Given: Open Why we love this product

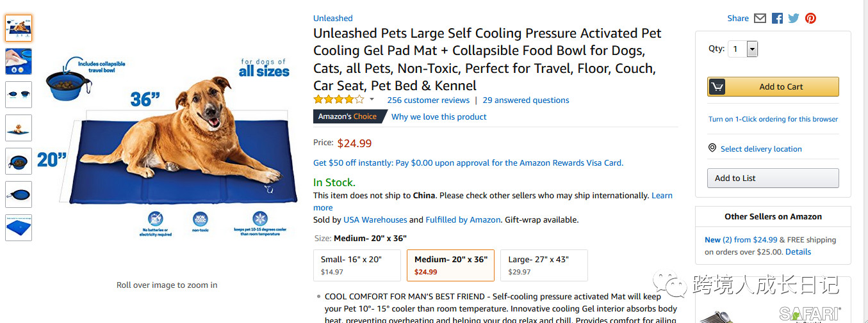Looking at the screenshot, I should click(439, 117).
